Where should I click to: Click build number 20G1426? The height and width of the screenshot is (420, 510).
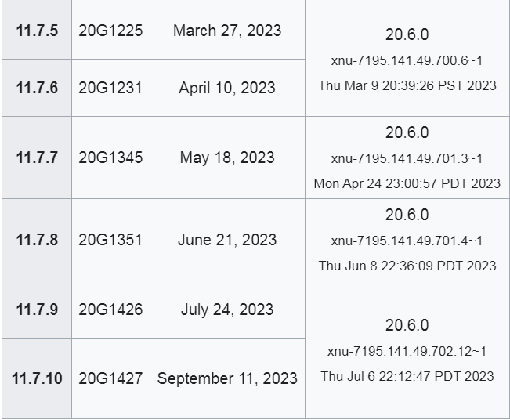[110, 310]
